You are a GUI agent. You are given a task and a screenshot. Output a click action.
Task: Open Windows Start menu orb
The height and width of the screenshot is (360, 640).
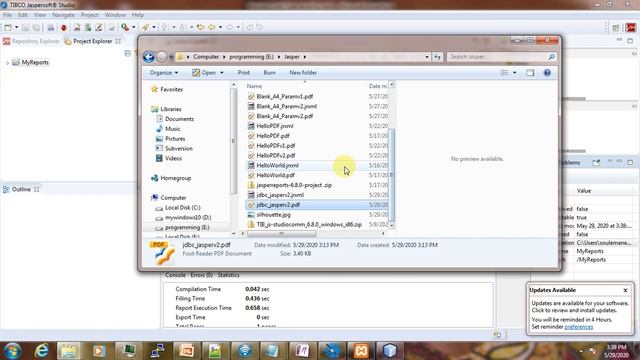(12, 351)
